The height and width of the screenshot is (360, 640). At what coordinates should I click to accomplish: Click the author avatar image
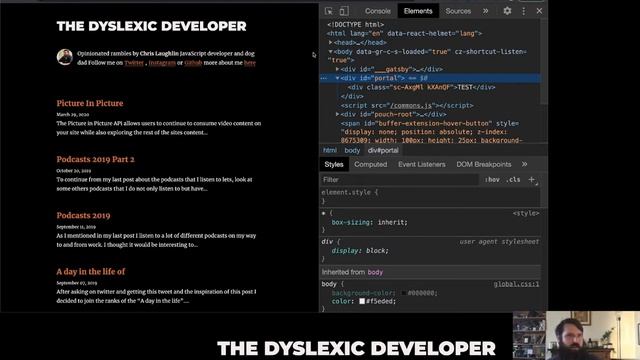[x=64, y=57]
